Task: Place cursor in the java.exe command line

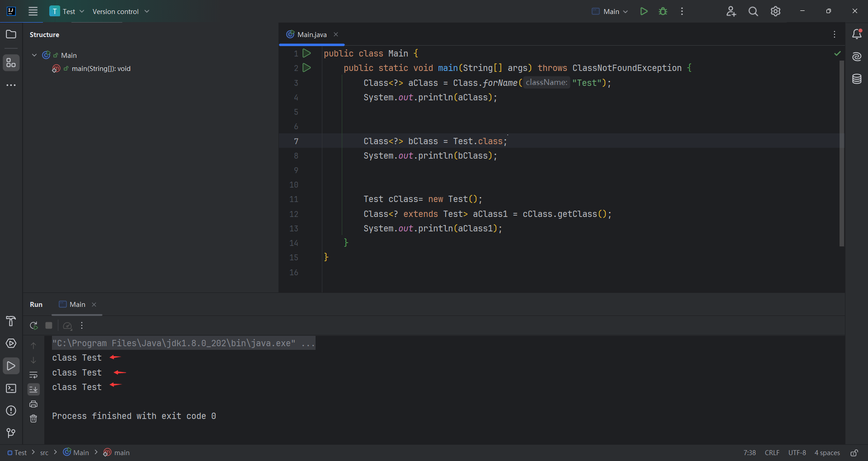Action: click(x=184, y=343)
